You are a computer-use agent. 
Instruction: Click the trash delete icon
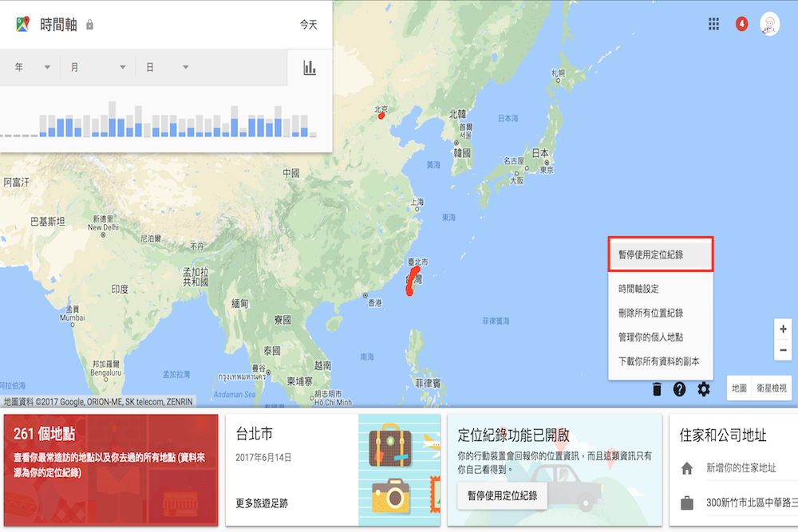tap(657, 389)
